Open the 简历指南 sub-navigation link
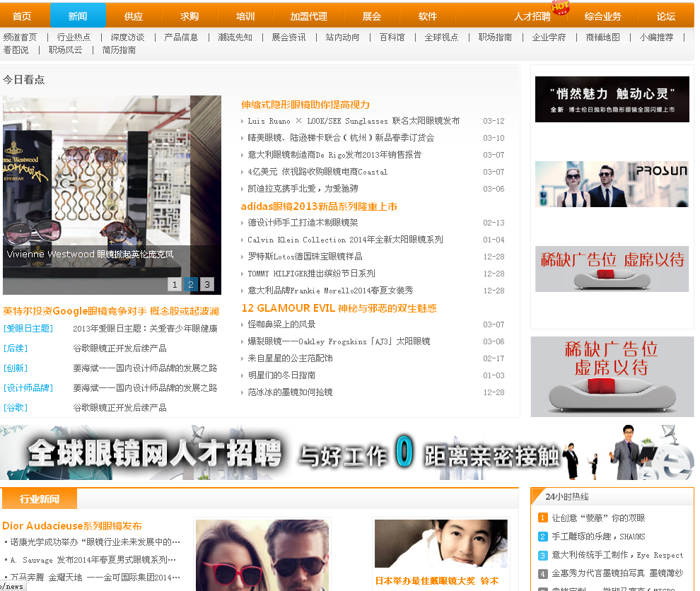 tap(119, 50)
